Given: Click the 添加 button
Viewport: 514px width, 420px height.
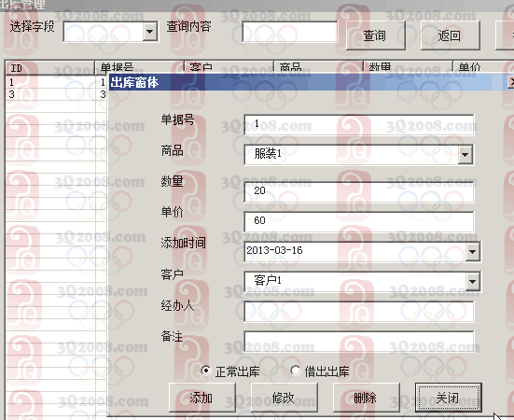Looking at the screenshot, I should (201, 398).
